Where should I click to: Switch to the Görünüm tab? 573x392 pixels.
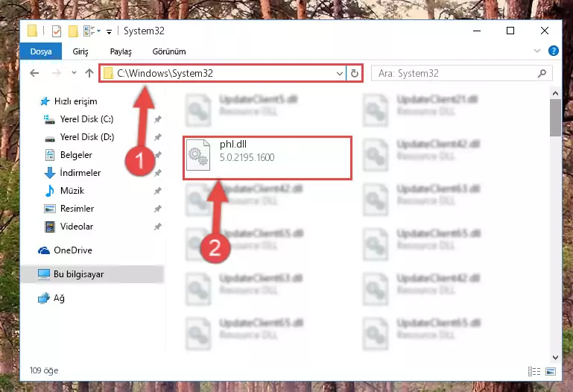169,51
